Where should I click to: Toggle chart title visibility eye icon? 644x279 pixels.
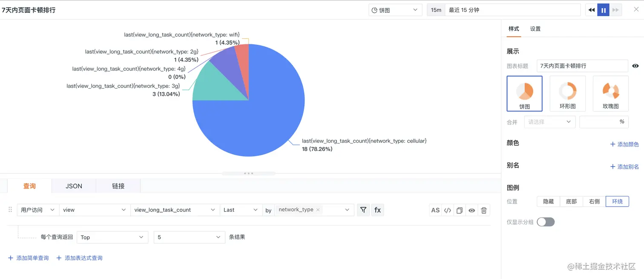[635, 66]
